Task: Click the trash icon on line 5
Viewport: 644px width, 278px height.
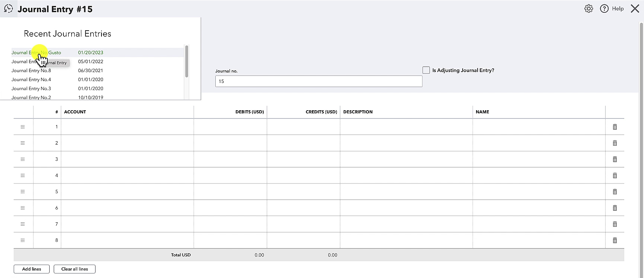Action: coord(615,192)
